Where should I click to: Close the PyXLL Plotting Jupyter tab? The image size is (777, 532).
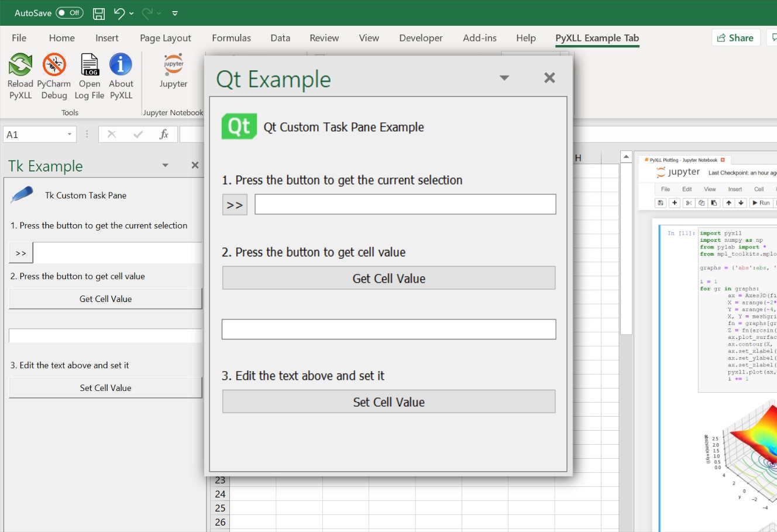click(x=723, y=160)
